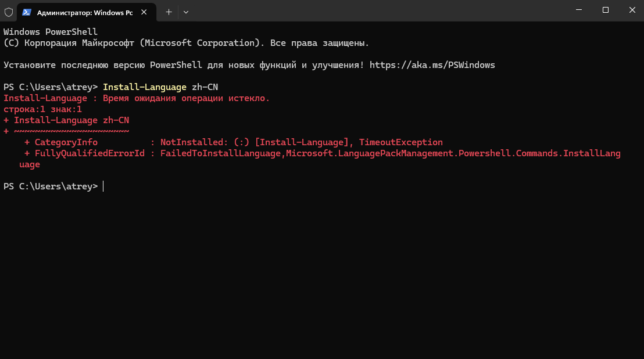Click the PowerShell icon on the tab
The width and height of the screenshot is (644, 359).
click(x=27, y=12)
